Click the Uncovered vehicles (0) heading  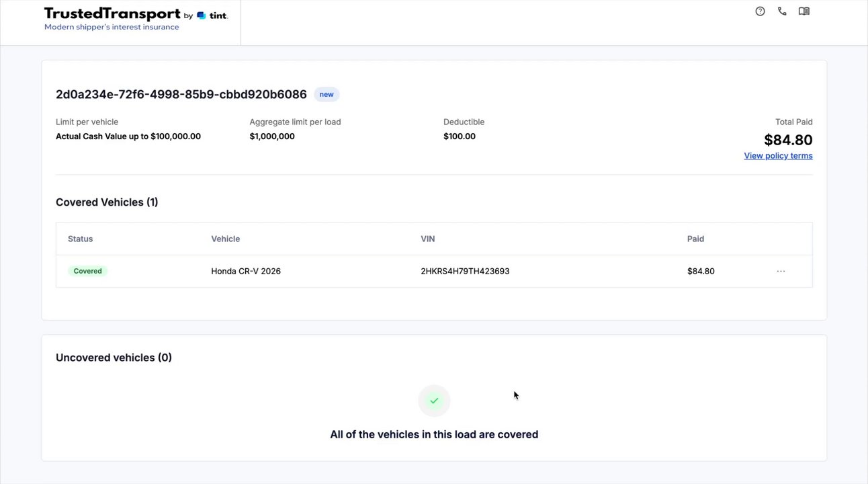tap(114, 358)
